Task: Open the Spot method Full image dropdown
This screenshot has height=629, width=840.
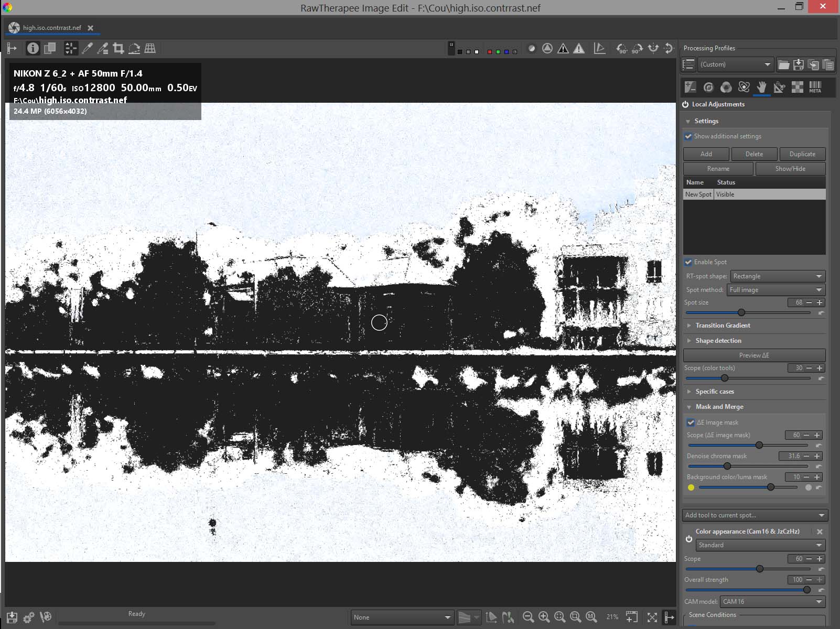Action: tap(776, 290)
